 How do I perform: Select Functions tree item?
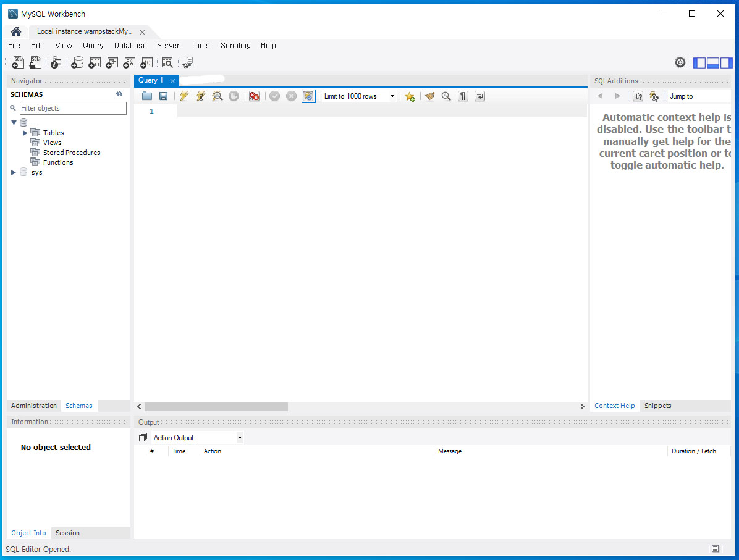58,162
